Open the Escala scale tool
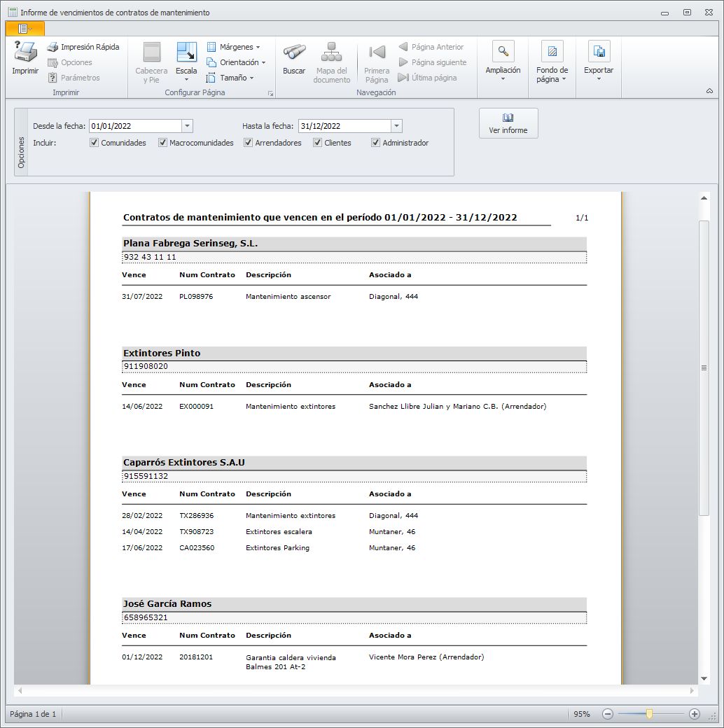Screen dimensions: 724x728 coord(186,53)
